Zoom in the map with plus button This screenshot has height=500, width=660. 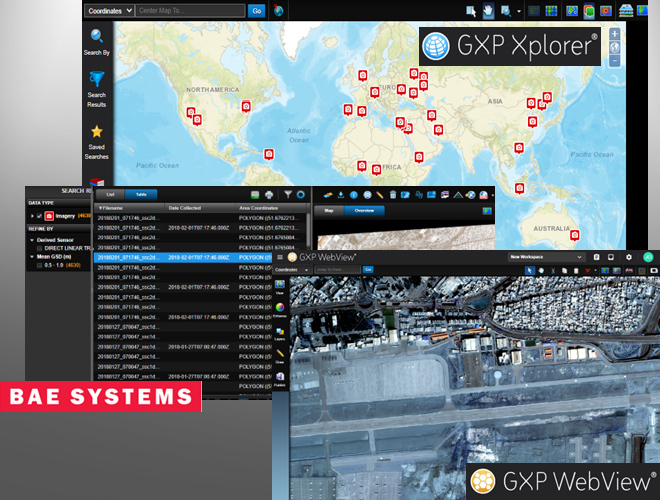(613, 33)
